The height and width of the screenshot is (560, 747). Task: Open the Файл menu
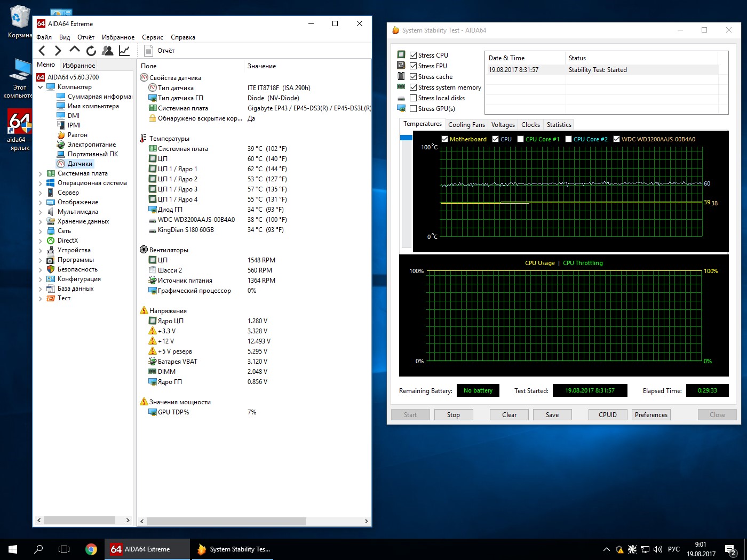click(x=44, y=37)
